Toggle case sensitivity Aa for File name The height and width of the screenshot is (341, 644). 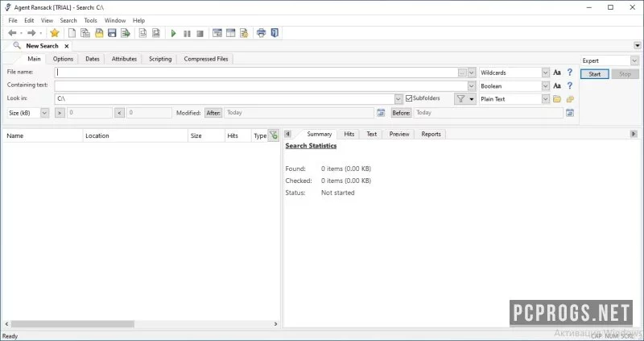pyautogui.click(x=557, y=73)
